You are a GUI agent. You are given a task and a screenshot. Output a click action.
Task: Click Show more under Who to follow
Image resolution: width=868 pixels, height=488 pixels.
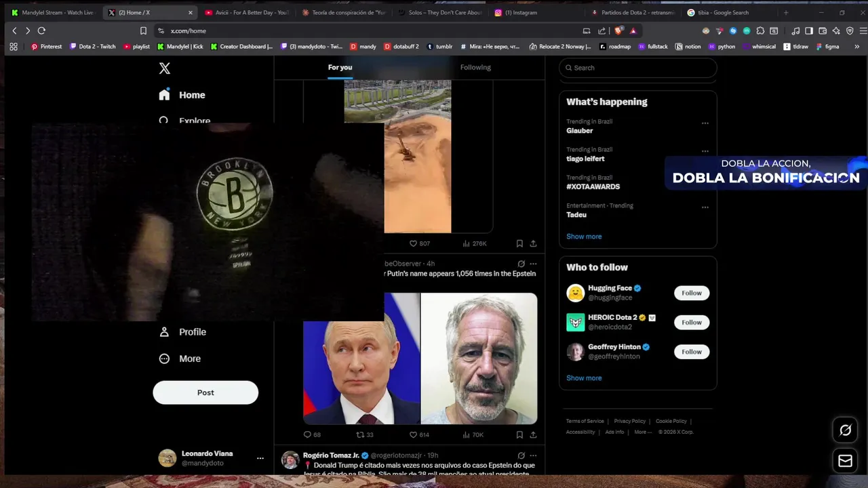tap(584, 378)
